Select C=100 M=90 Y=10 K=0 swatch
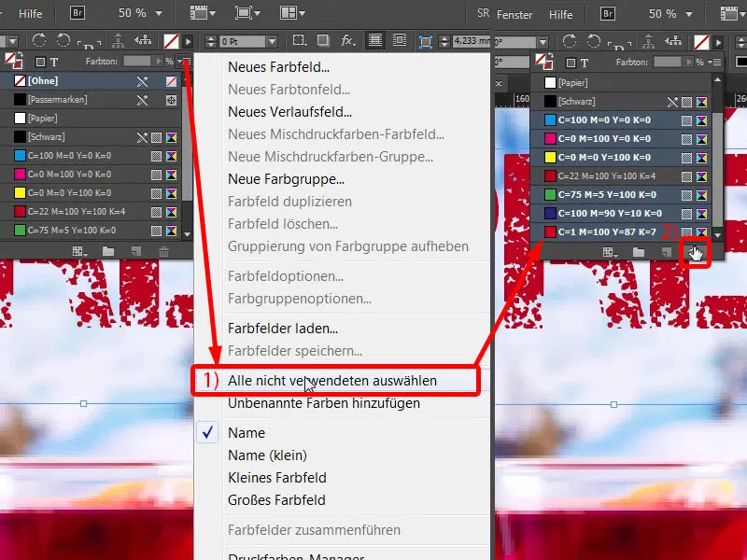Viewport: 747px width, 560px height. pos(621,214)
